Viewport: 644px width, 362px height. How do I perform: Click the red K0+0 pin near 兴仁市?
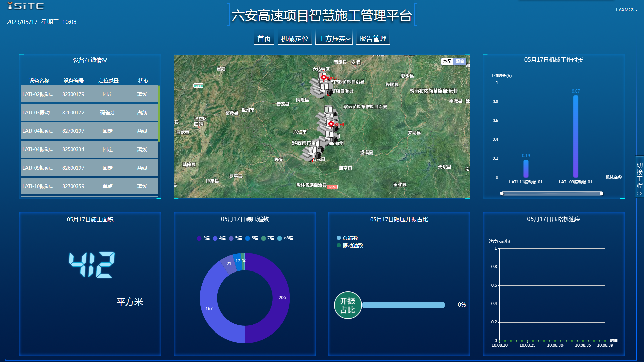tap(331, 124)
